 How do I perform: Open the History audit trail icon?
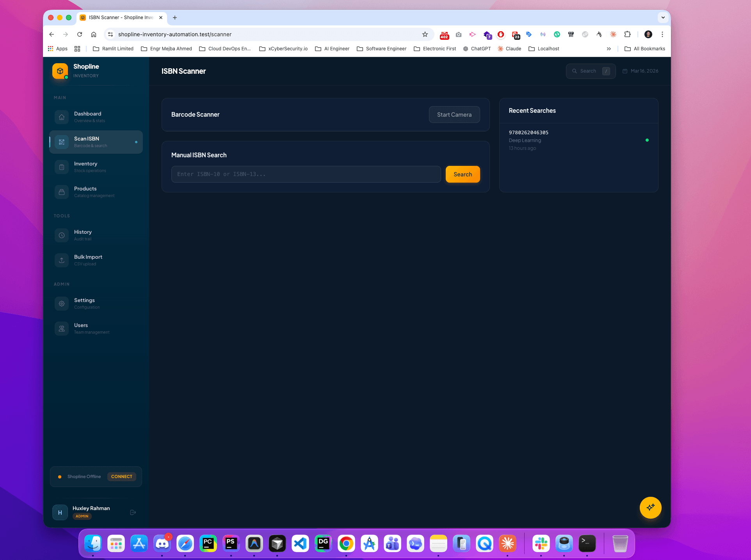pyautogui.click(x=61, y=235)
